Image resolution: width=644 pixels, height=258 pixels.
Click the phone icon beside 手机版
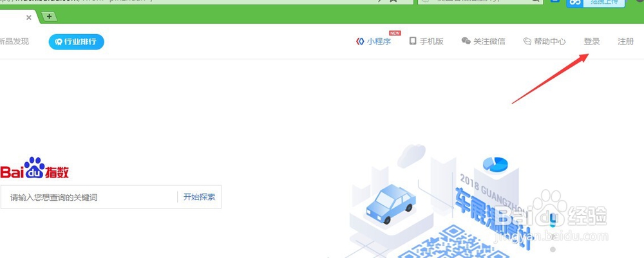coord(413,41)
